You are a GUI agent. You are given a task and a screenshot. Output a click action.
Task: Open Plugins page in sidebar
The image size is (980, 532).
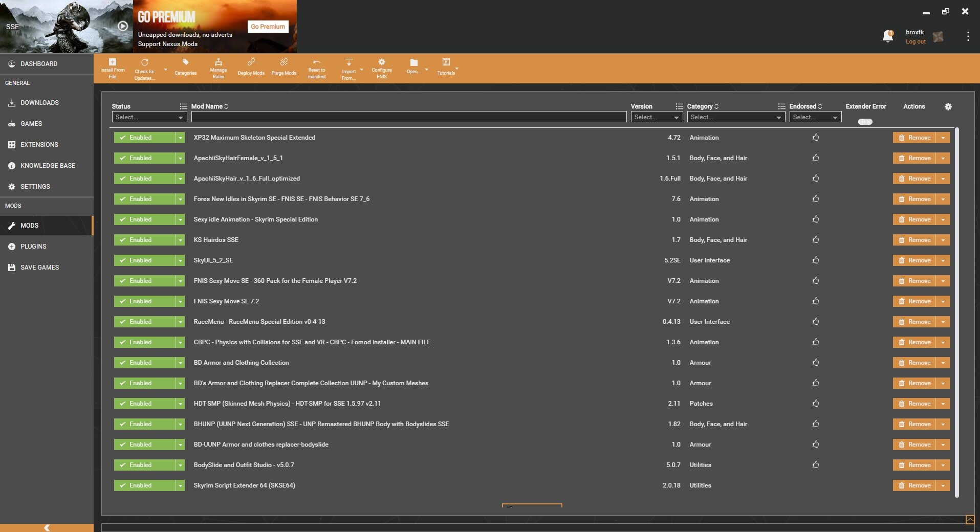tap(47, 247)
